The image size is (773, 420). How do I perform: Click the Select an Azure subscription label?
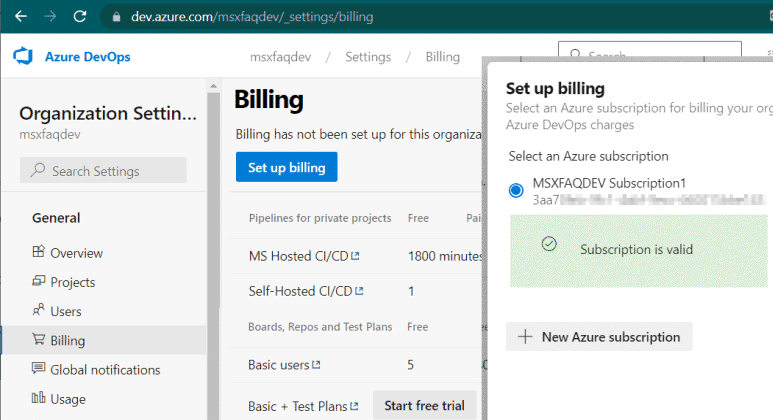pyautogui.click(x=588, y=156)
